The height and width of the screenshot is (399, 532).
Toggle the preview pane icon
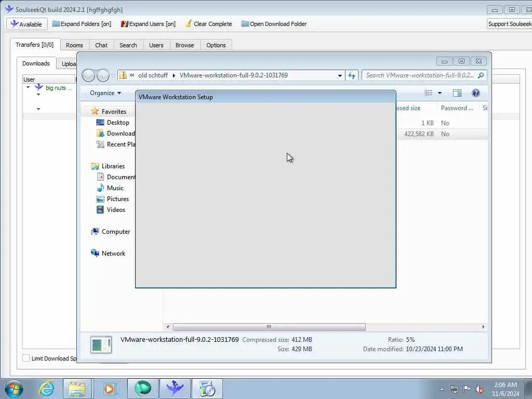(x=457, y=93)
